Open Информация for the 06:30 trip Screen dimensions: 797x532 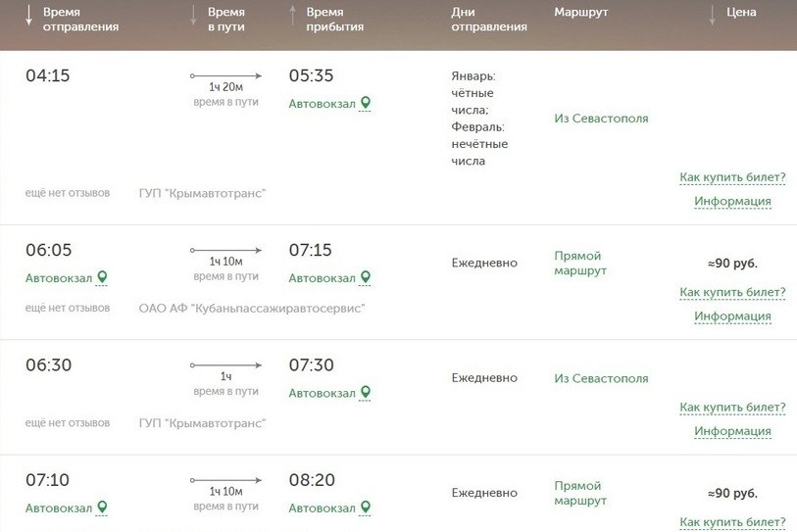(x=732, y=431)
